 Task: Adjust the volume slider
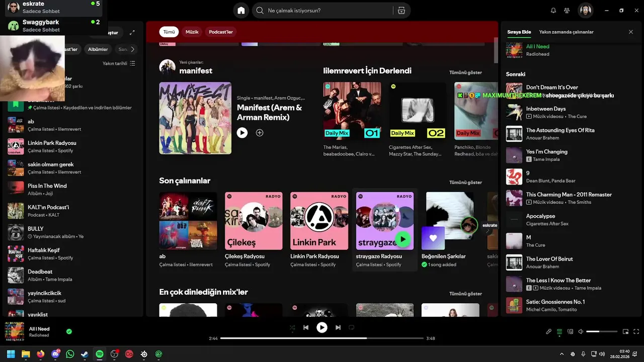coord(602,331)
